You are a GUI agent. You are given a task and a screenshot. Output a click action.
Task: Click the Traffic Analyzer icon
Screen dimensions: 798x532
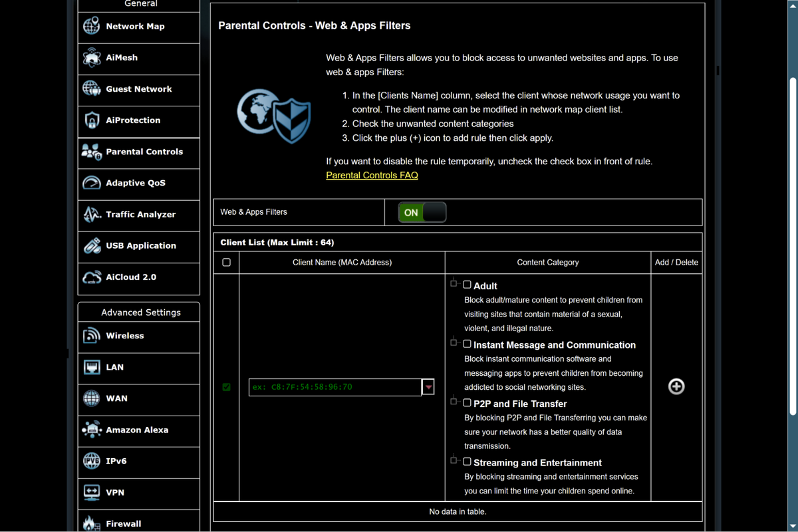click(92, 214)
